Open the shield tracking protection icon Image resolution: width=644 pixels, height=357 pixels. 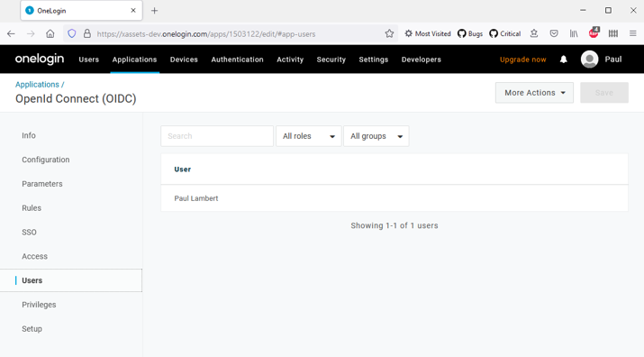pos(72,33)
